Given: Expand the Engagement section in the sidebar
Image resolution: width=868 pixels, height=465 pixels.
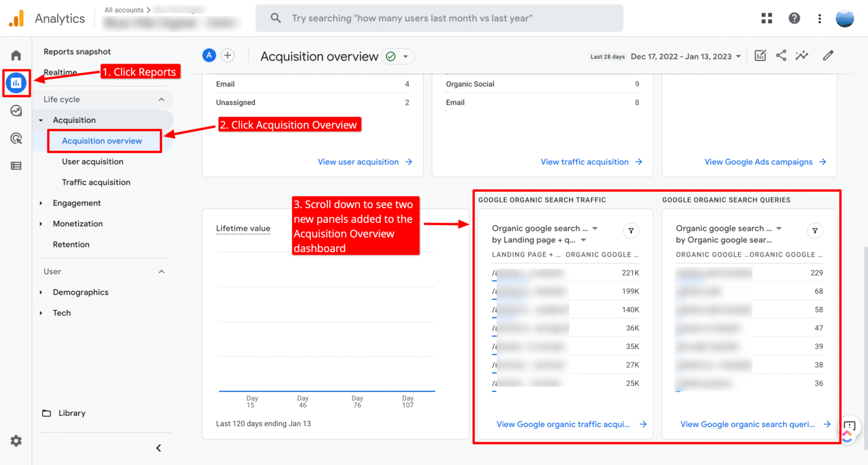Looking at the screenshot, I should pyautogui.click(x=77, y=203).
